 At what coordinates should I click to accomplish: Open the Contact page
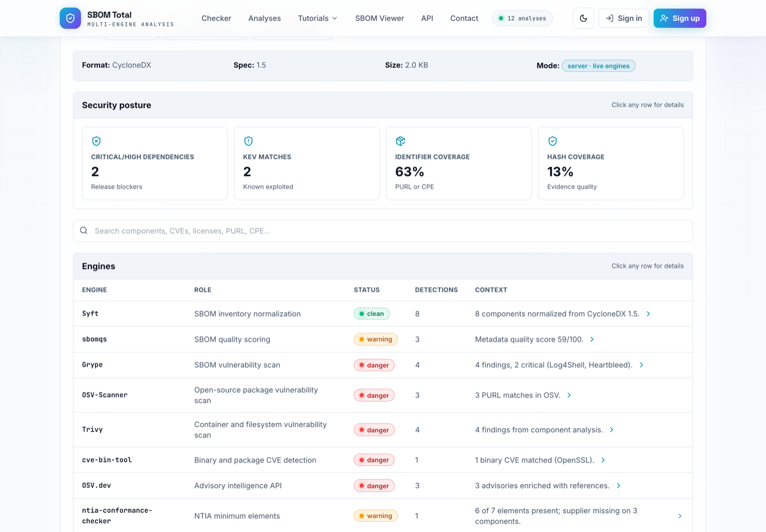click(464, 18)
